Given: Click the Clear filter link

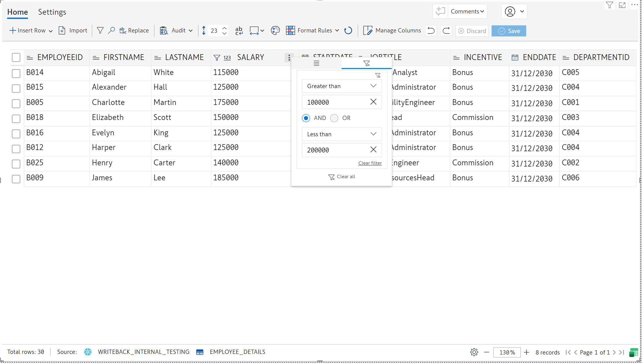Looking at the screenshot, I should (x=370, y=163).
